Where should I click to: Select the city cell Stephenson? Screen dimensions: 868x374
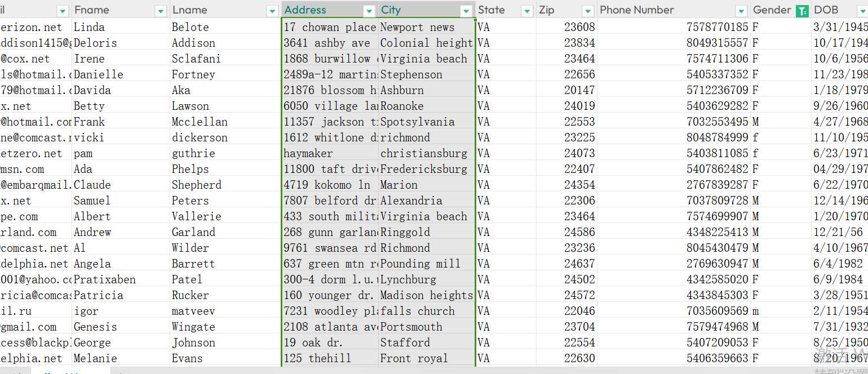427,74
